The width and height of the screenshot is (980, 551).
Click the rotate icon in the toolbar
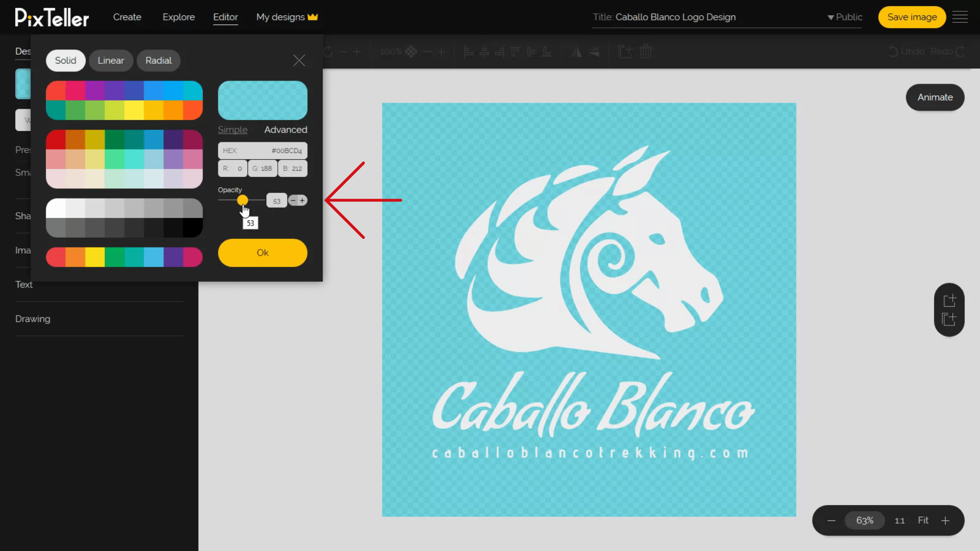click(x=328, y=52)
